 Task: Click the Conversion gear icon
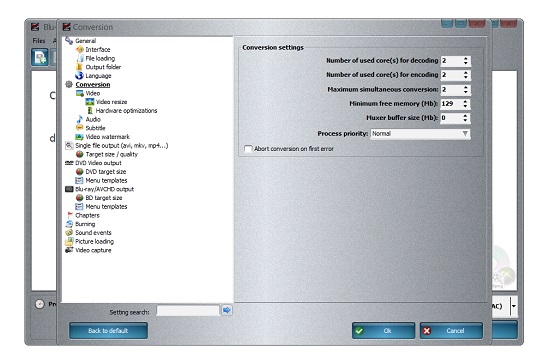pyautogui.click(x=69, y=84)
